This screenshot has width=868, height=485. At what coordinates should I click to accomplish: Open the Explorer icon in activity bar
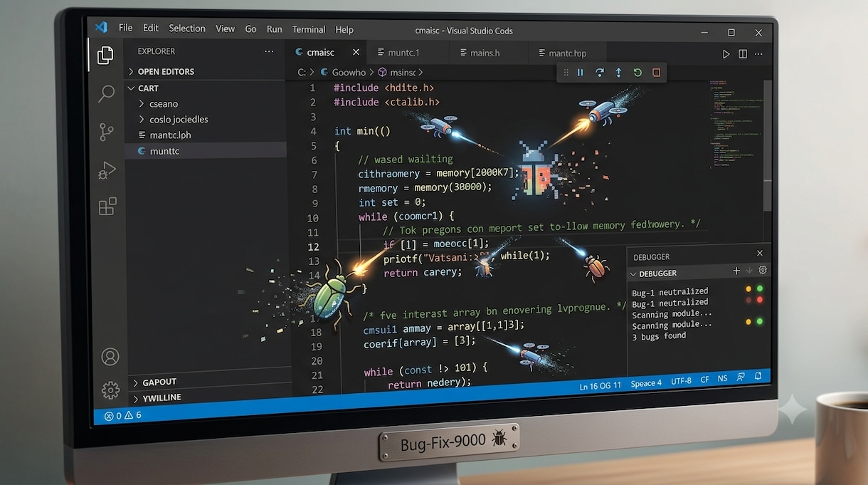click(105, 56)
